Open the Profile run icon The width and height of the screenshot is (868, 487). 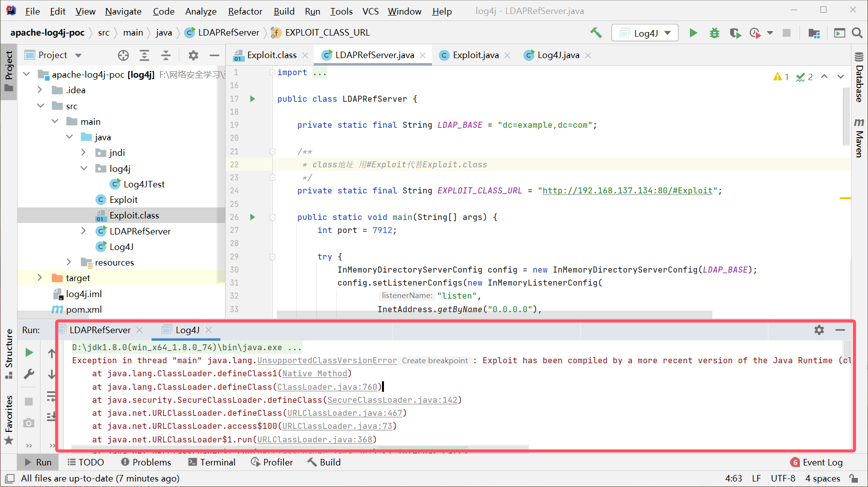point(755,33)
